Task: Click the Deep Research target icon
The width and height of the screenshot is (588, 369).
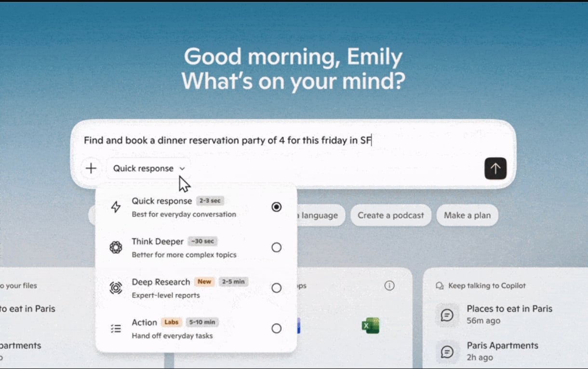Action: tap(116, 288)
